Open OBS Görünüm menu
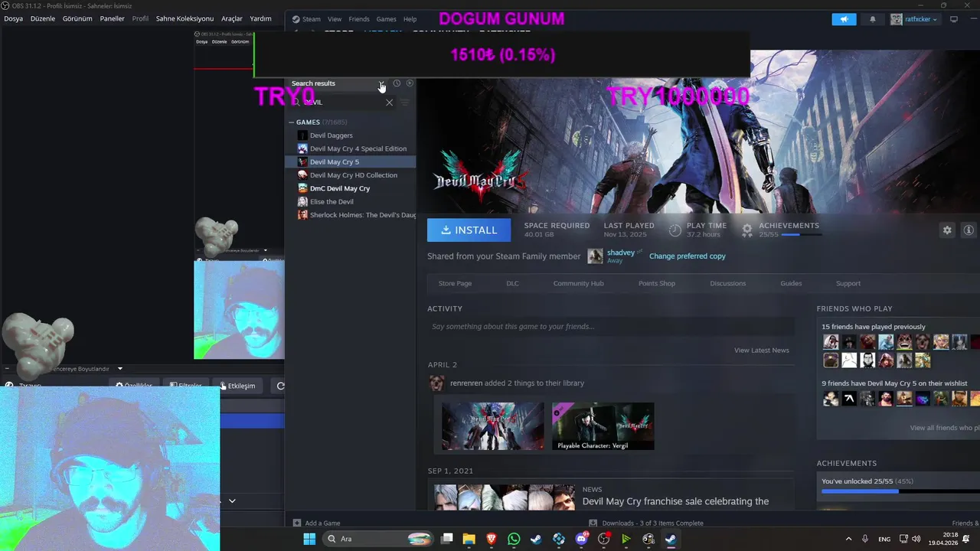The height and width of the screenshot is (551, 980). [x=77, y=18]
